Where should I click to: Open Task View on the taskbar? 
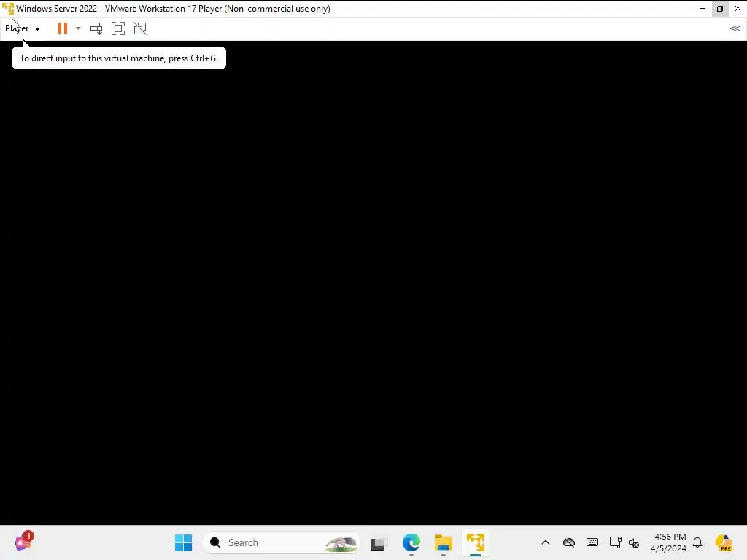point(377,542)
